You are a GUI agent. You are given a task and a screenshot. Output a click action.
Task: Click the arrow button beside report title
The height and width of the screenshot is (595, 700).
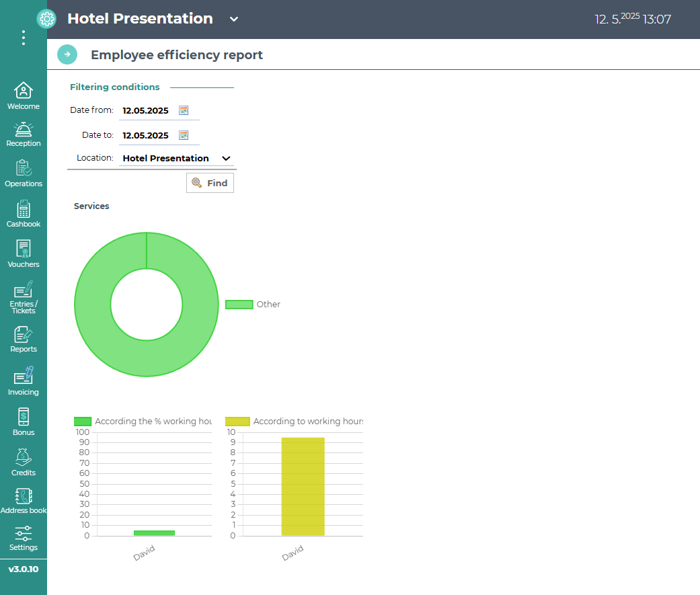pos(67,54)
